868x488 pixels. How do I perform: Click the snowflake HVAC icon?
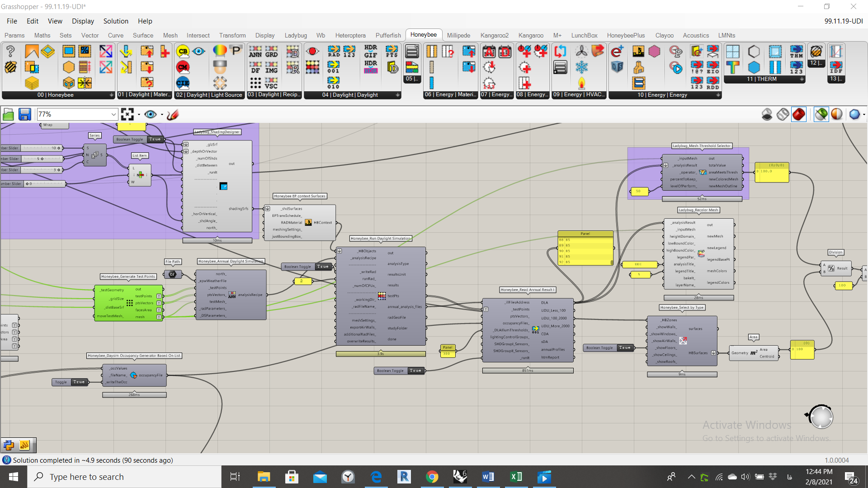581,67
